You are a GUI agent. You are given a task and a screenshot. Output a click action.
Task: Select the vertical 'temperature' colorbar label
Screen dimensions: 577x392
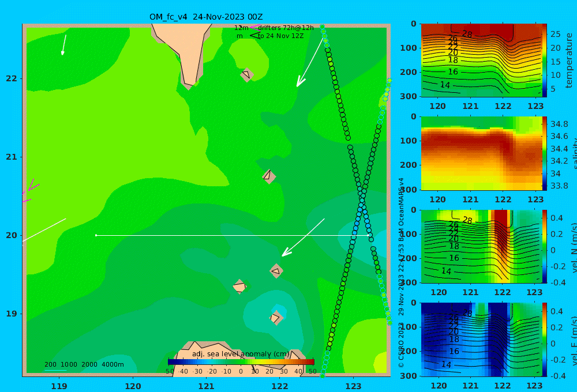[569, 61]
